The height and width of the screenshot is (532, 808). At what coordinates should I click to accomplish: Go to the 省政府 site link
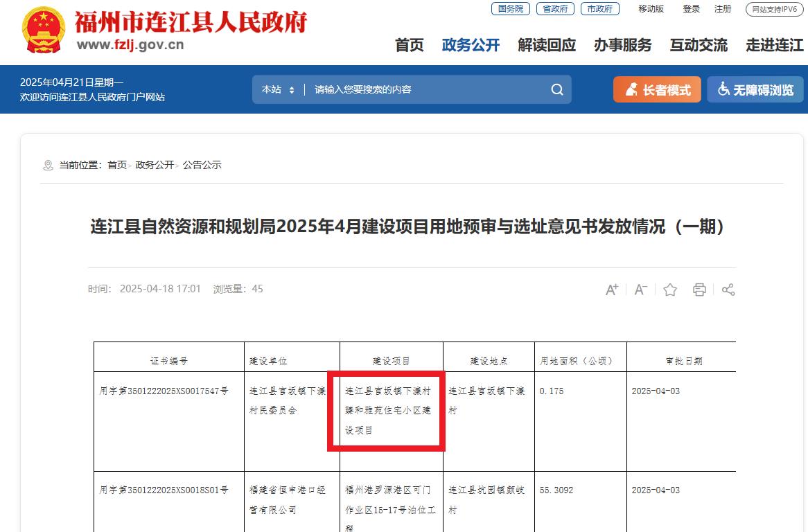pos(555,9)
